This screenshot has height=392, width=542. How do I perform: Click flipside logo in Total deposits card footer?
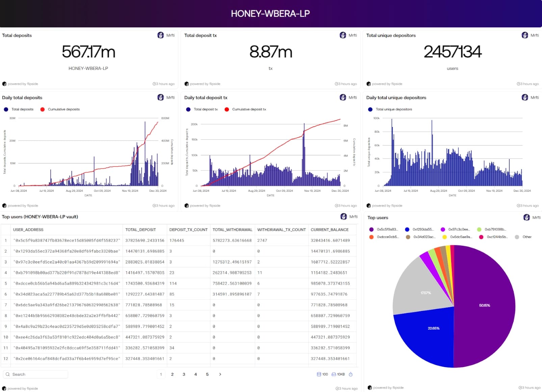pyautogui.click(x=4, y=84)
